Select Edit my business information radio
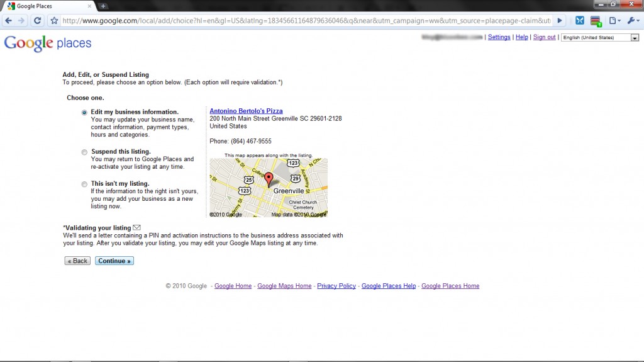Viewport: 644px width, 362px height. tap(84, 112)
